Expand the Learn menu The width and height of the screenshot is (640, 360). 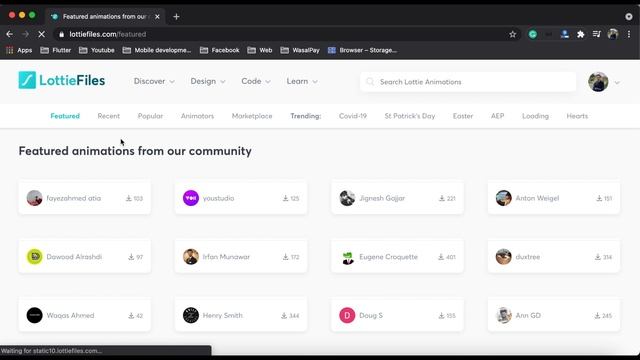[x=302, y=81]
